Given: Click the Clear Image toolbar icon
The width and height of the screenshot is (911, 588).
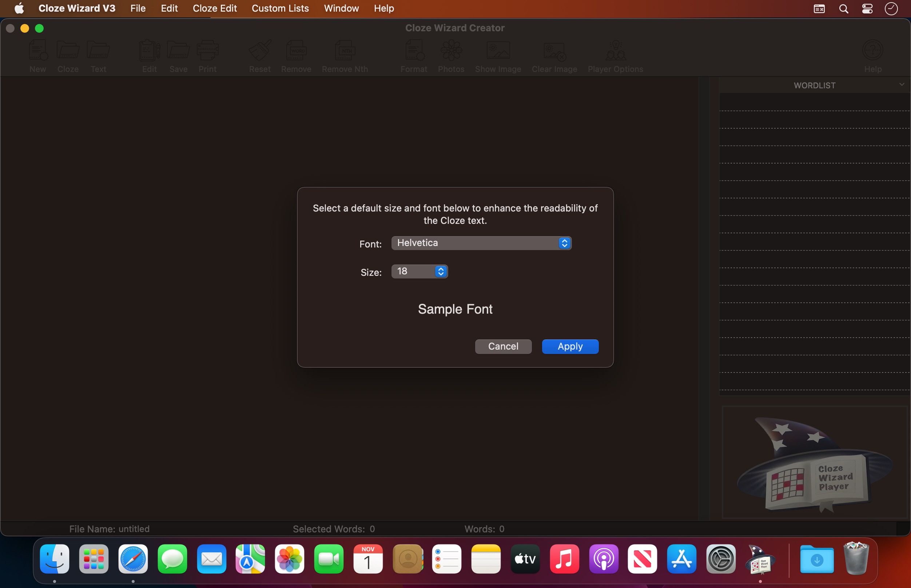Looking at the screenshot, I should [x=554, y=52].
